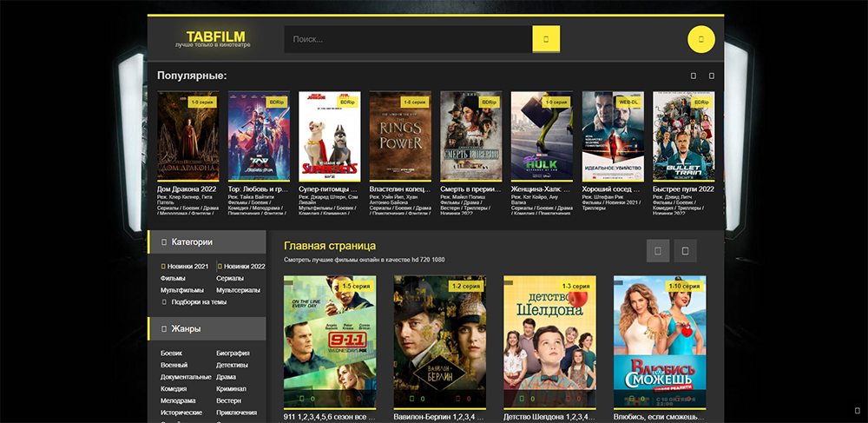Select the Приключения genre
The width and height of the screenshot is (868, 423).
pyautogui.click(x=236, y=413)
